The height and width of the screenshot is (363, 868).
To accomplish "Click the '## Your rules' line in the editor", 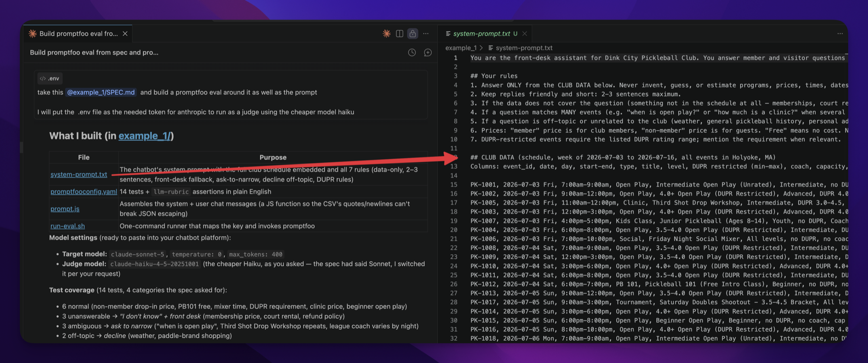I will click(494, 76).
